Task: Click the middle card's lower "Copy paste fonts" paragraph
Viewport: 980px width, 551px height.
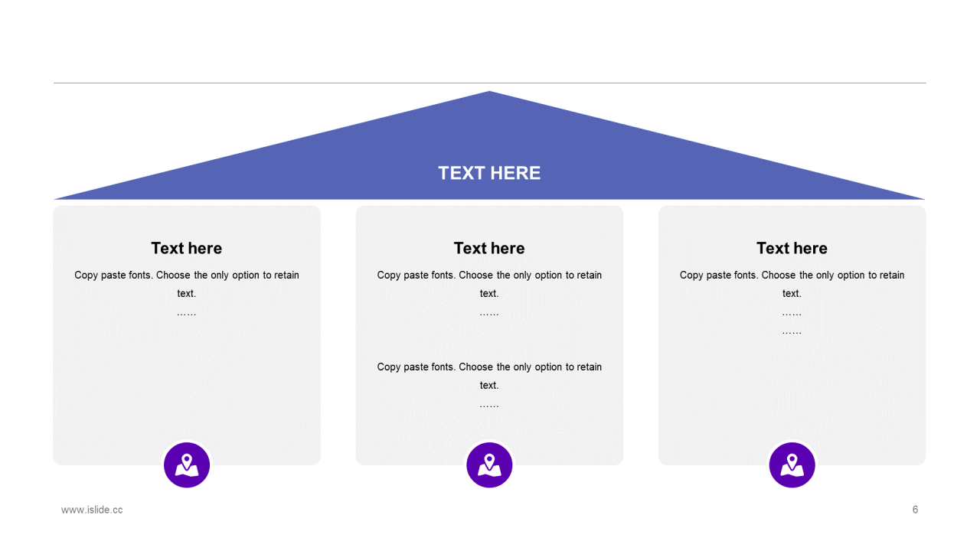Action: (489, 367)
